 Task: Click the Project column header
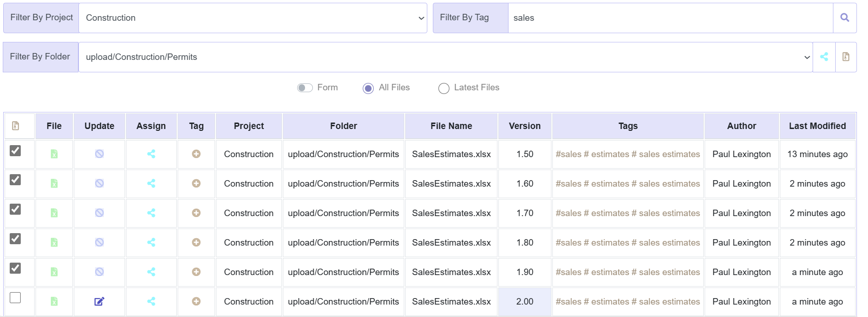click(249, 126)
